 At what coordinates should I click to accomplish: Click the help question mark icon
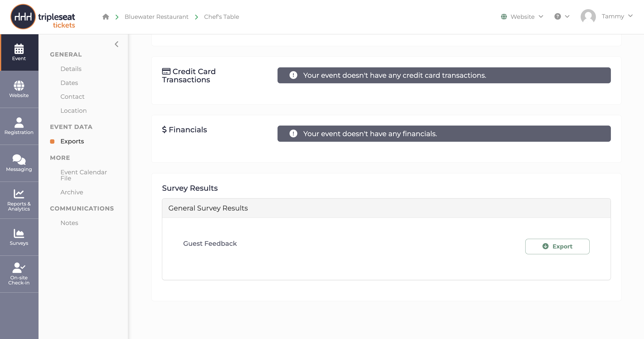click(557, 16)
